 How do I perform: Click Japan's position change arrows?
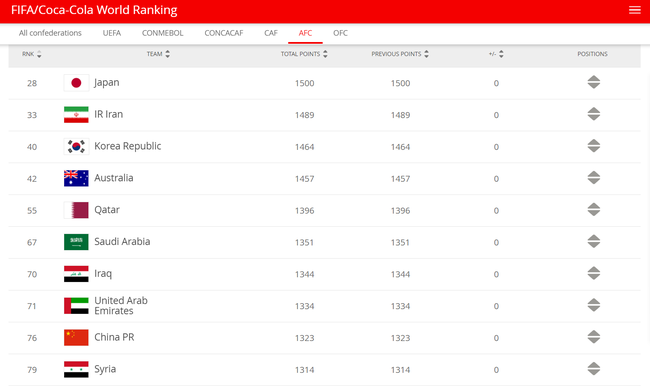(x=594, y=82)
